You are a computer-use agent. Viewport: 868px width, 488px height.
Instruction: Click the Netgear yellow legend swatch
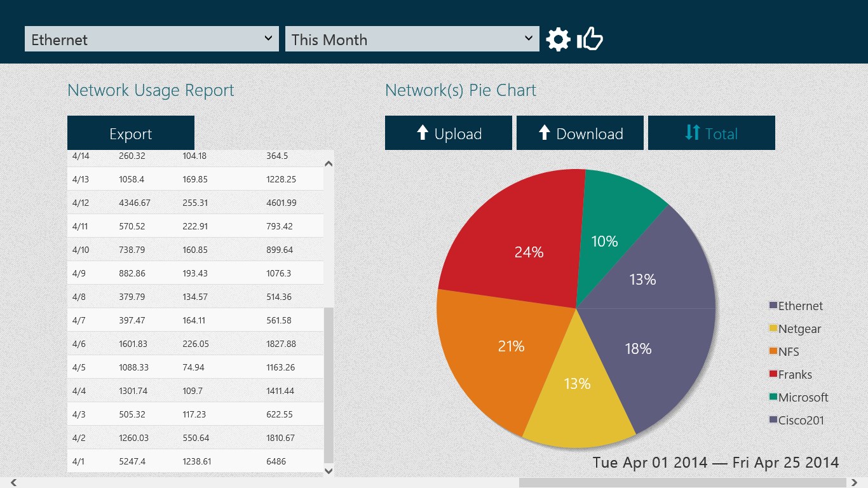773,329
